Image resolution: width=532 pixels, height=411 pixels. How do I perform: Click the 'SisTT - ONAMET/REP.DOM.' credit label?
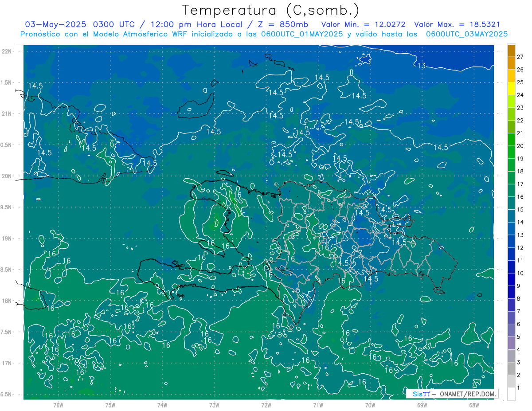pyautogui.click(x=452, y=394)
